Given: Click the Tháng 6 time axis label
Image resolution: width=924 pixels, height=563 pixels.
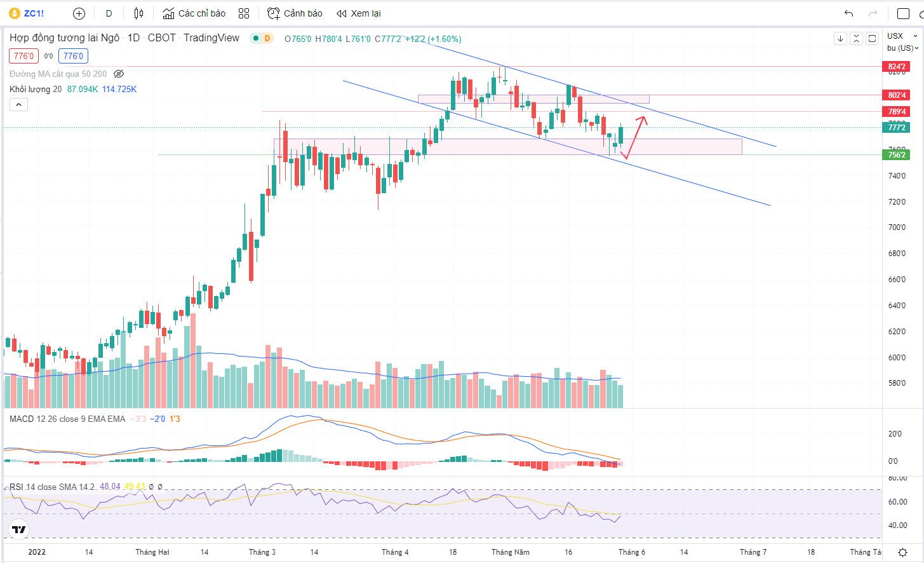Looking at the screenshot, I should coord(632,552).
